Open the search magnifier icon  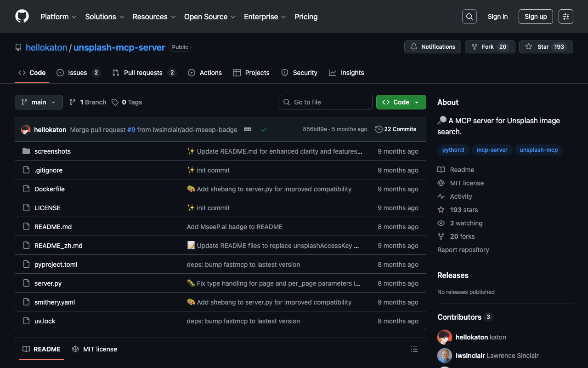click(469, 17)
